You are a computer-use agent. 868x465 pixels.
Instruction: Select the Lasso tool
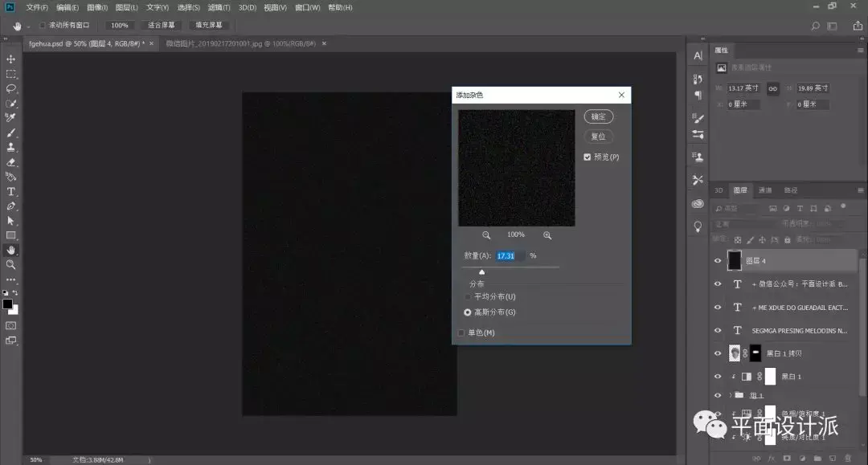tap(10, 88)
